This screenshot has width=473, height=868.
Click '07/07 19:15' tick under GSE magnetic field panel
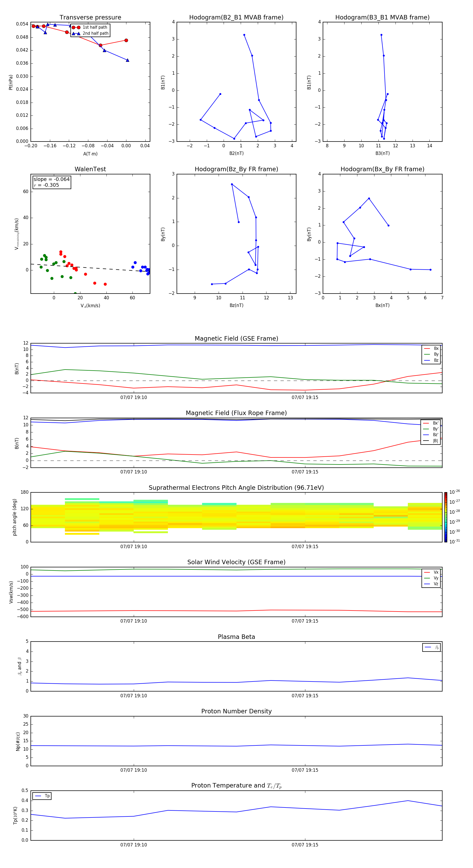305,398
